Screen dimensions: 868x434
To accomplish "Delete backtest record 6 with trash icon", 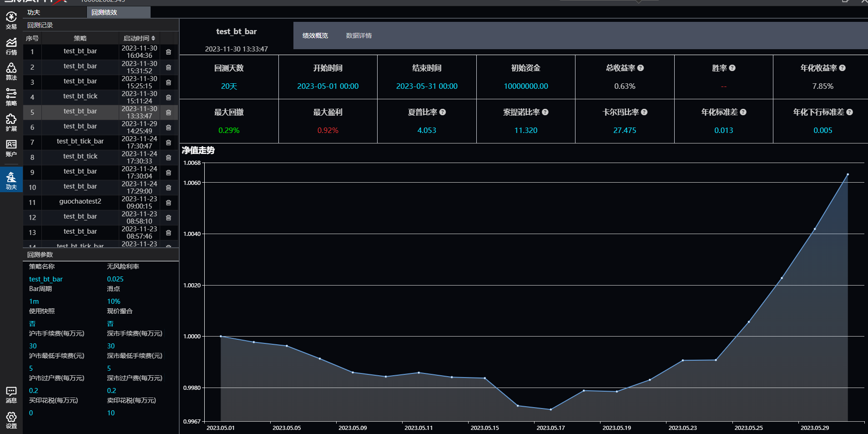I will tap(168, 128).
